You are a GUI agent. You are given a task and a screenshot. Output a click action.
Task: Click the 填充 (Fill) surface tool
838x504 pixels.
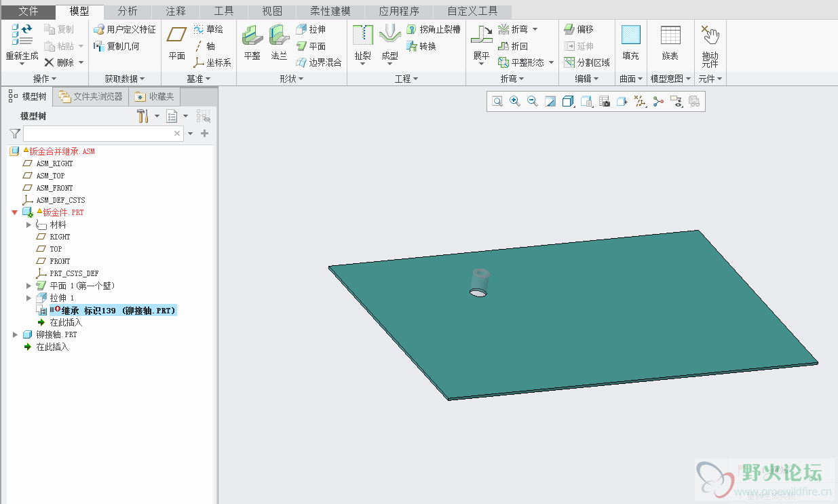coord(631,43)
